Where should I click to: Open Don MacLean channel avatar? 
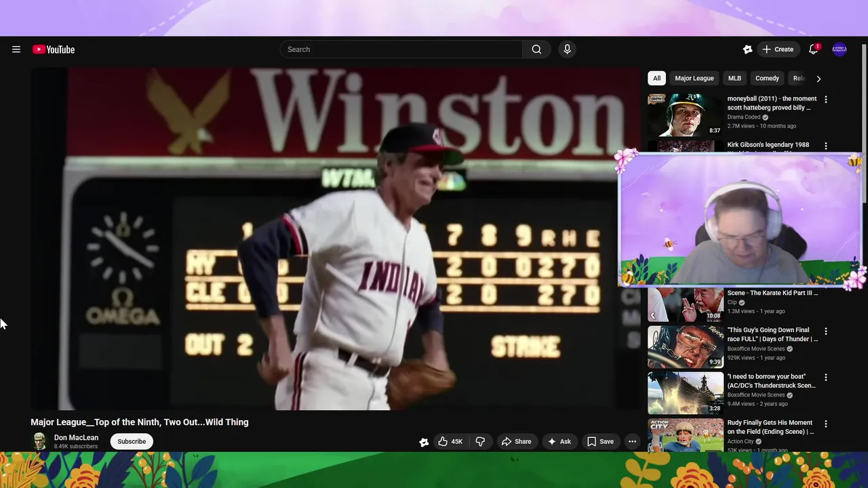(40, 441)
